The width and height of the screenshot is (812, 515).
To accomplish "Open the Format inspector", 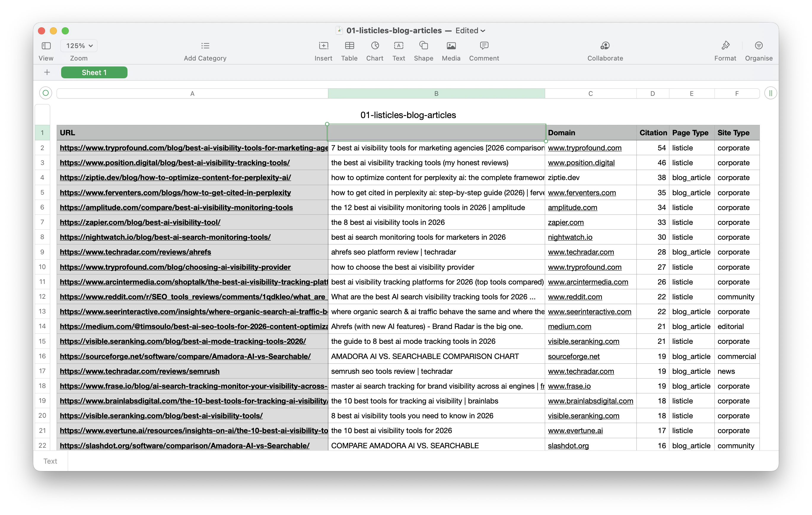I will pos(725,45).
